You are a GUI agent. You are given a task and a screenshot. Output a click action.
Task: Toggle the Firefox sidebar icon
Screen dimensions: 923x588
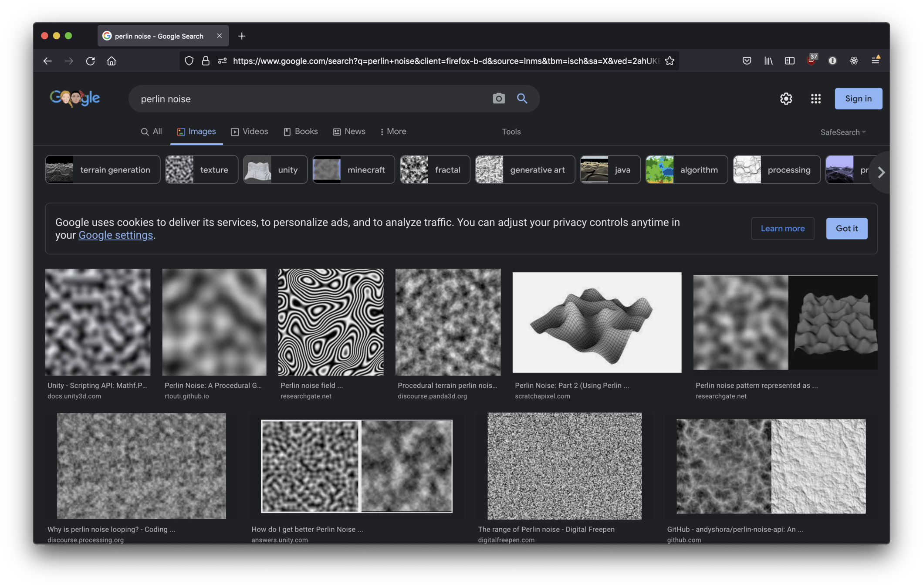[789, 61]
